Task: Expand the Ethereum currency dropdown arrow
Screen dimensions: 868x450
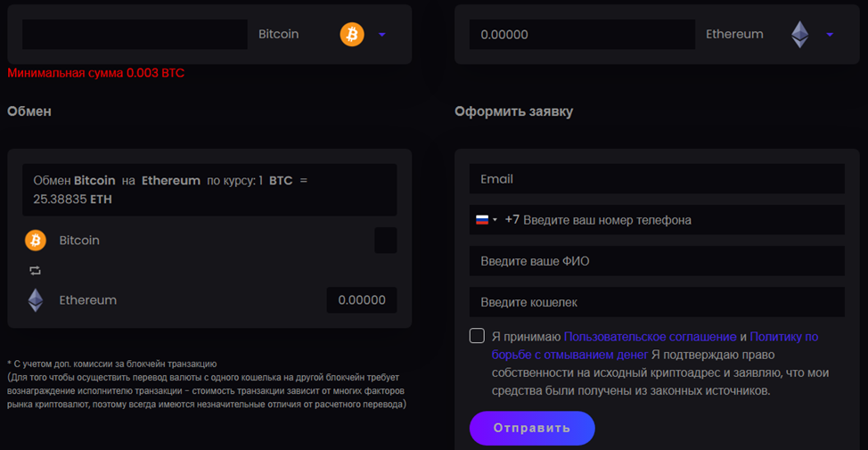Action: pos(830,35)
